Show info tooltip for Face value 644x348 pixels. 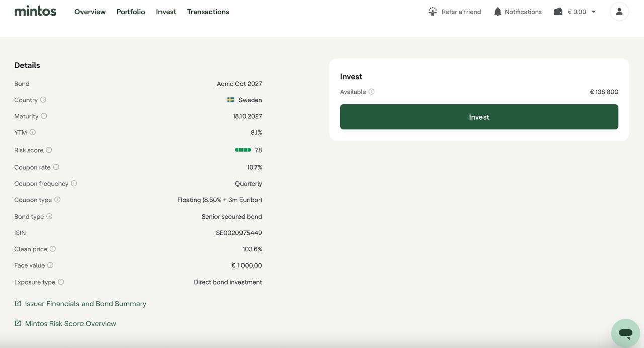click(50, 265)
